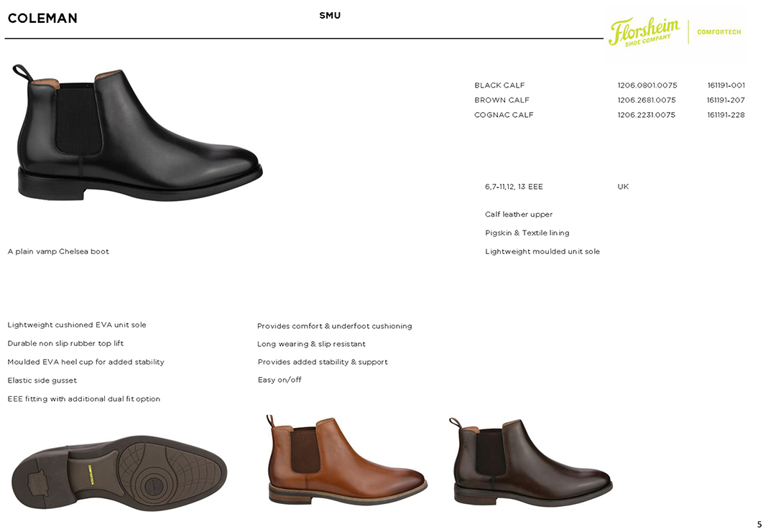Click Lightweight moulded unit sole text
This screenshot has height=532, width=776.
[542, 251]
